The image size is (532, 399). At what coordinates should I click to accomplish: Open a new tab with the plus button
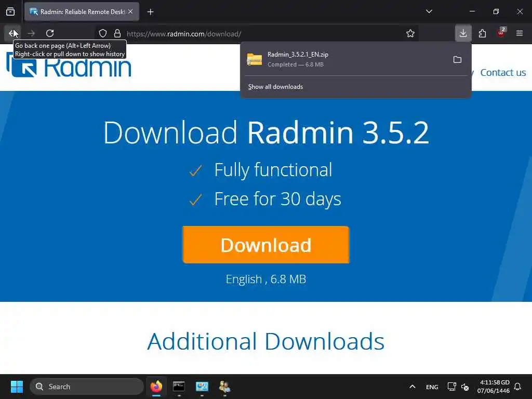point(150,12)
